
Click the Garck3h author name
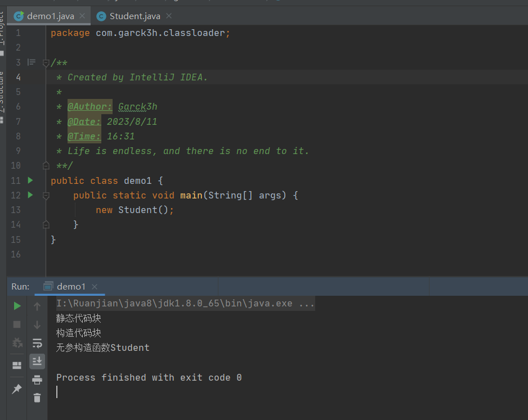(x=138, y=107)
